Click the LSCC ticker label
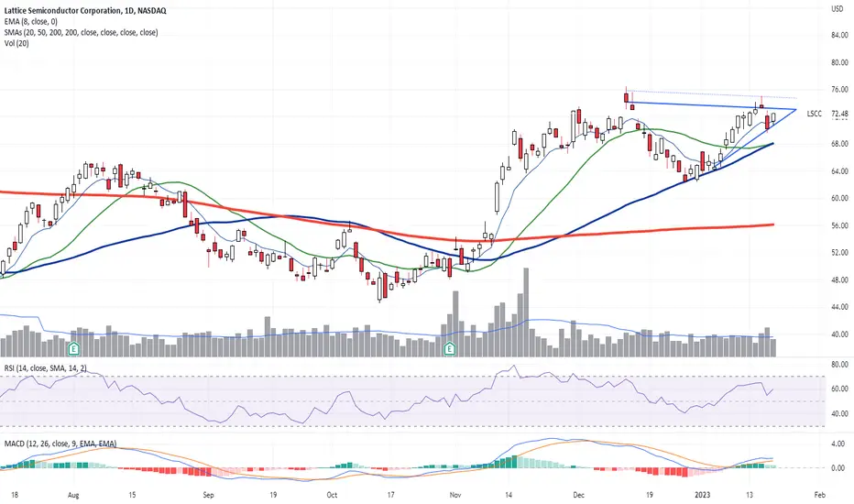854x504 pixels. (x=815, y=114)
